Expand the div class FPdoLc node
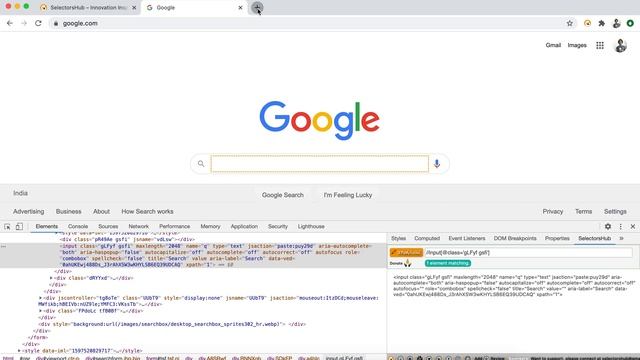This screenshot has height=360, width=640. click(40, 311)
